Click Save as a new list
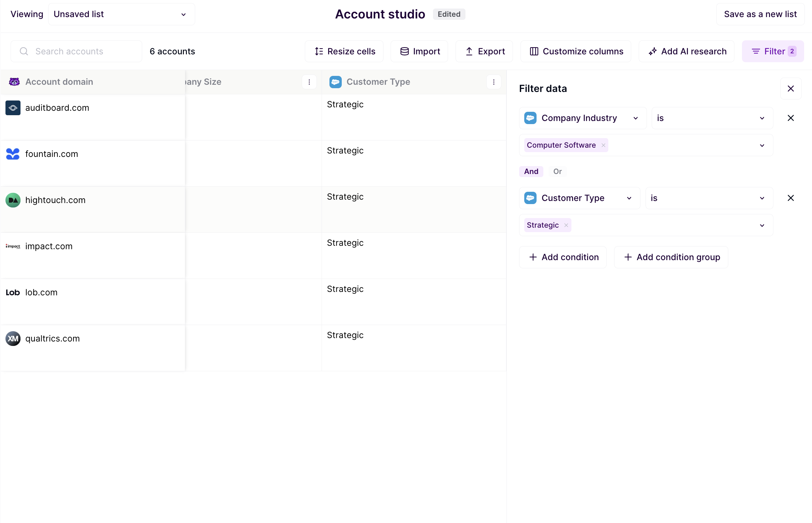This screenshot has height=523, width=812. (760, 14)
